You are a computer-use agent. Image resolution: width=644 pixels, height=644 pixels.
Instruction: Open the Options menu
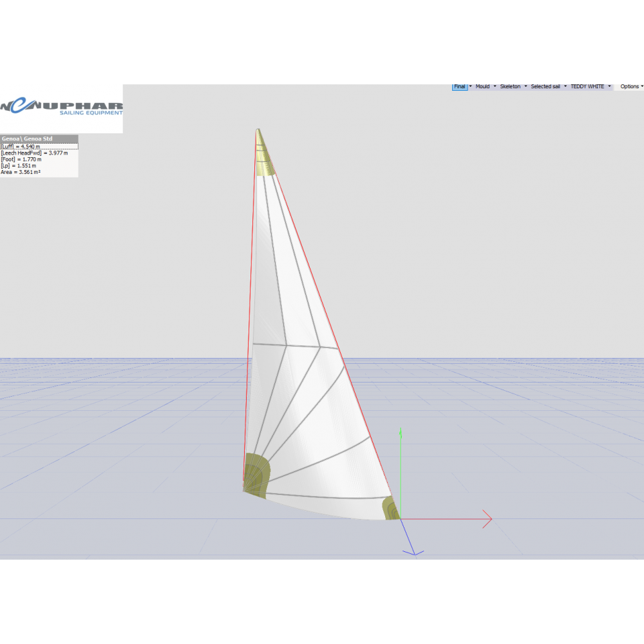(x=630, y=86)
